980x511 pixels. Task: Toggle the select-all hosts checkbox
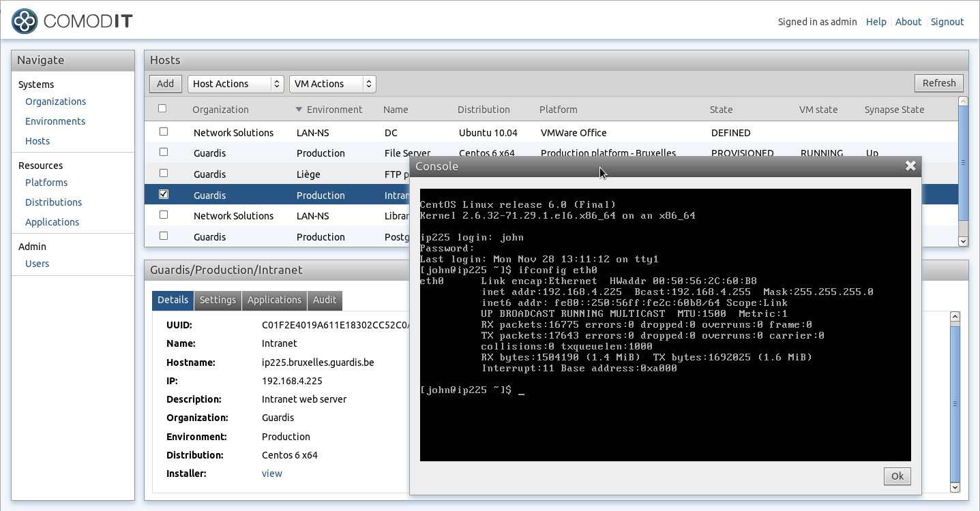(x=162, y=109)
